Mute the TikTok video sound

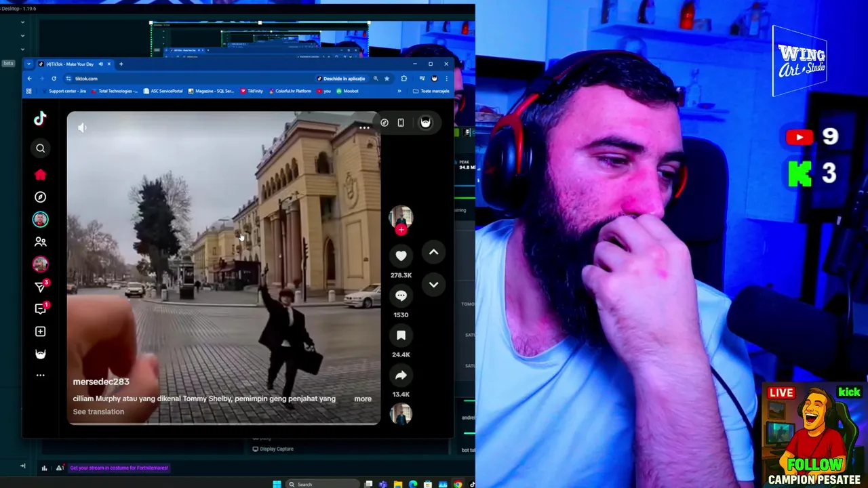(82, 127)
